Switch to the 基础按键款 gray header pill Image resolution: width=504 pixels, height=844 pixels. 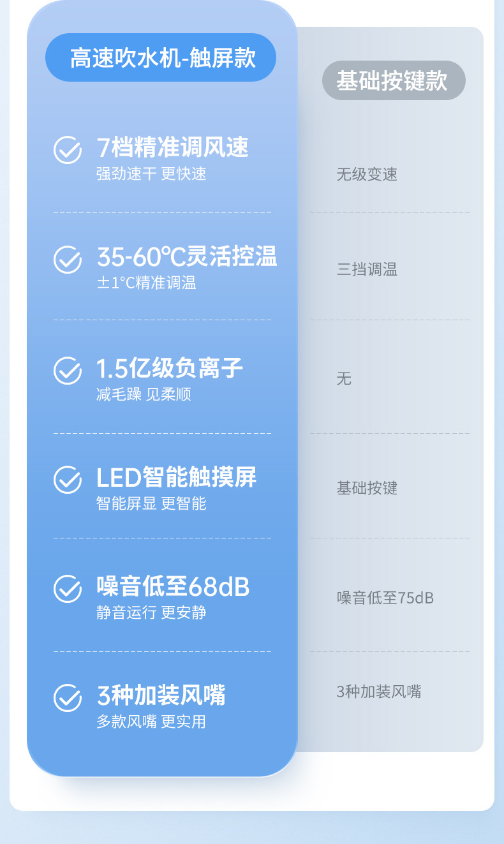click(393, 80)
